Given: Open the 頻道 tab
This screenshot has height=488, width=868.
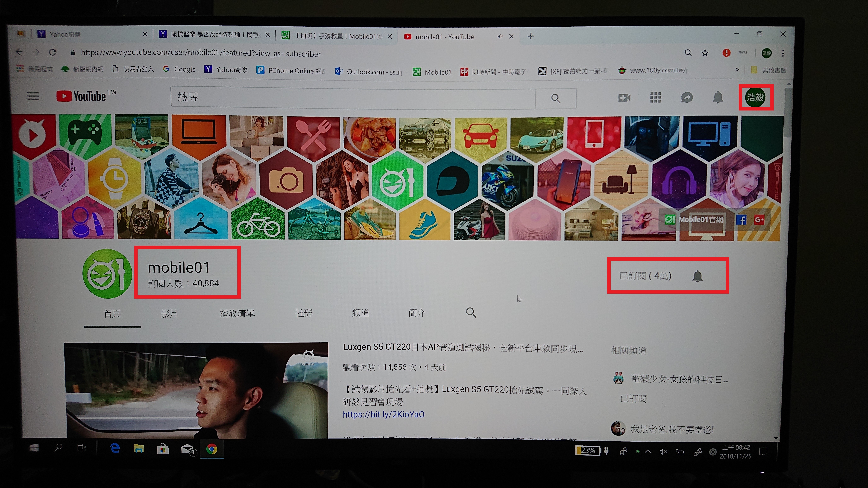Looking at the screenshot, I should click(x=361, y=313).
